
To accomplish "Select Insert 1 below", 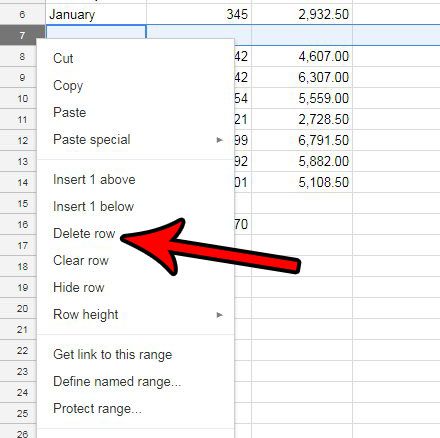I will (135, 207).
